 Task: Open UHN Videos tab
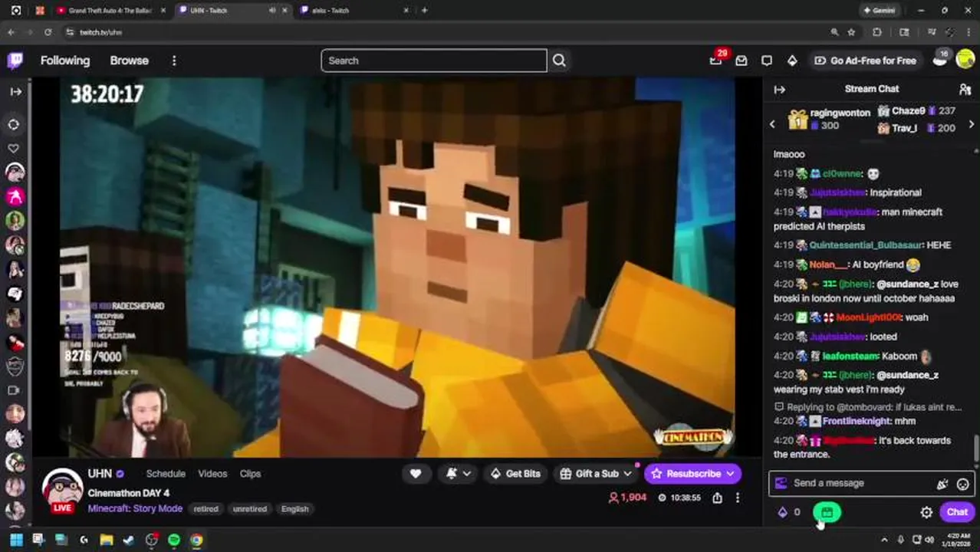[212, 474]
